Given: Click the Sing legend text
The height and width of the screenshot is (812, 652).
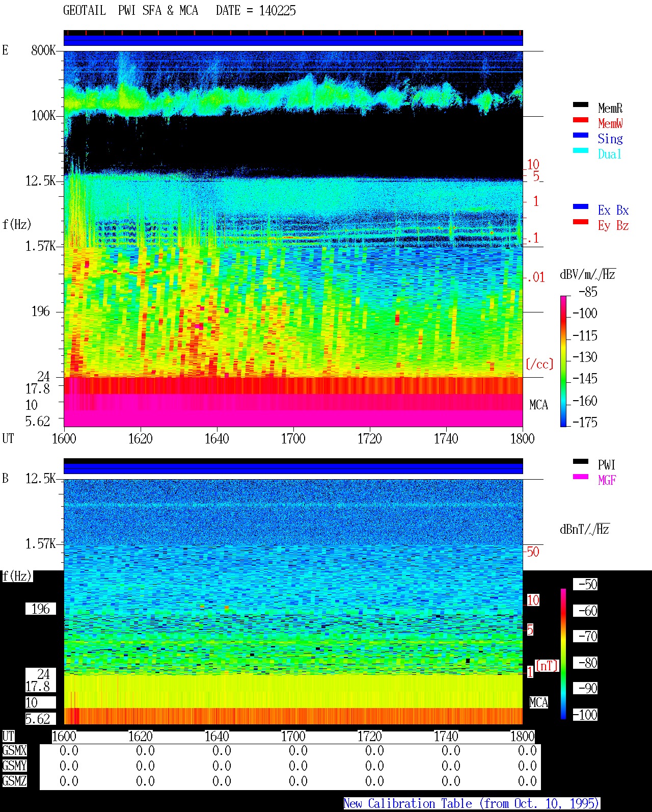Looking at the screenshot, I should (610, 139).
